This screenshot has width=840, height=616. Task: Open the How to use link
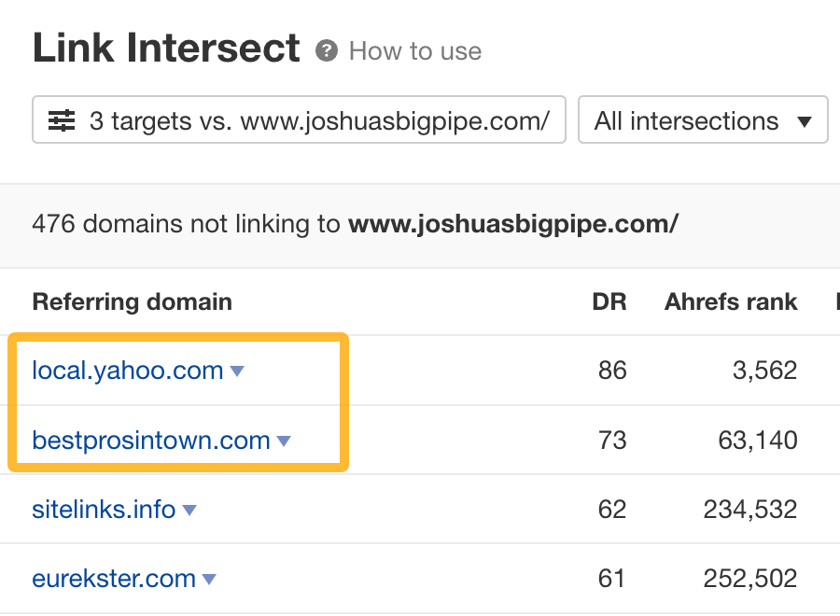coord(414,51)
